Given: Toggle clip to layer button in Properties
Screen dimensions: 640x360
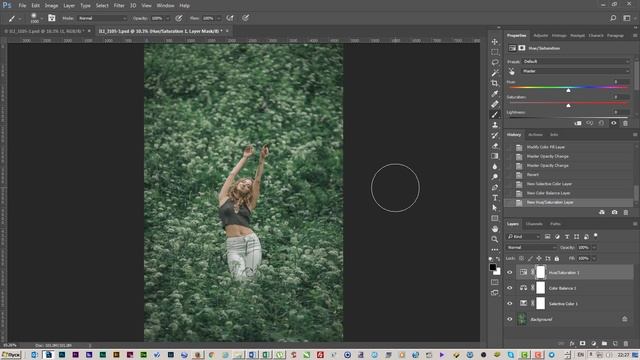Looking at the screenshot, I should tap(578, 123).
